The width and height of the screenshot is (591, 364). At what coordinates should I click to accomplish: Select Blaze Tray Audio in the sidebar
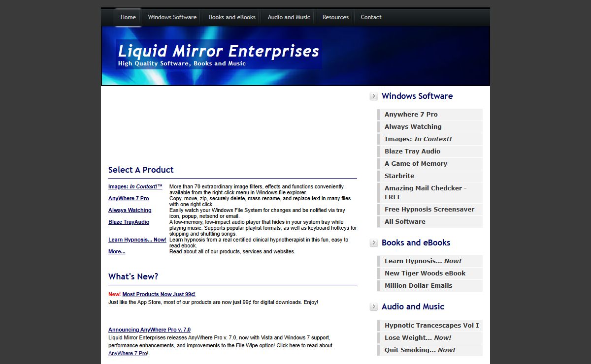(x=430, y=152)
